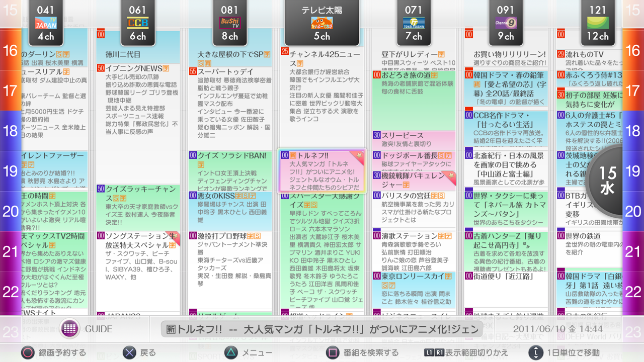Viewport: 644px width, 362px height.
Task: Open the 初子の部屋 program
Action: coord(590,101)
